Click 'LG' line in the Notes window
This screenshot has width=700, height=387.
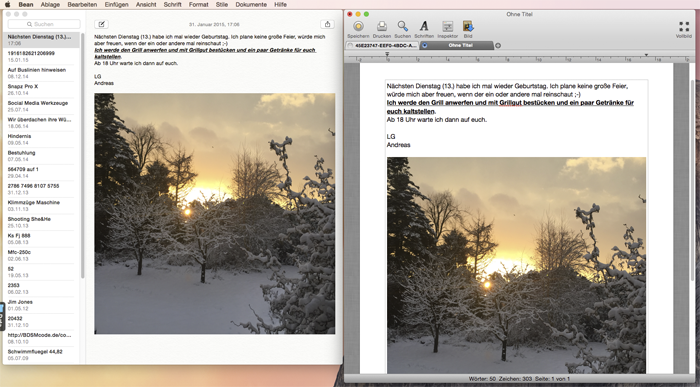[x=98, y=76]
